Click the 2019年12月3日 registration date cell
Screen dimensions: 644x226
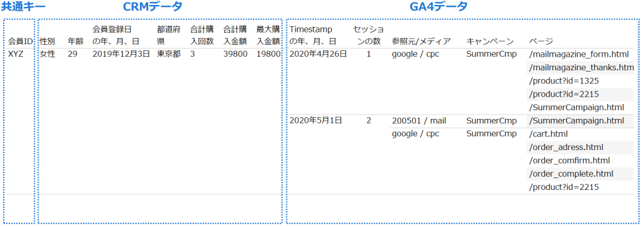[x=121, y=54]
